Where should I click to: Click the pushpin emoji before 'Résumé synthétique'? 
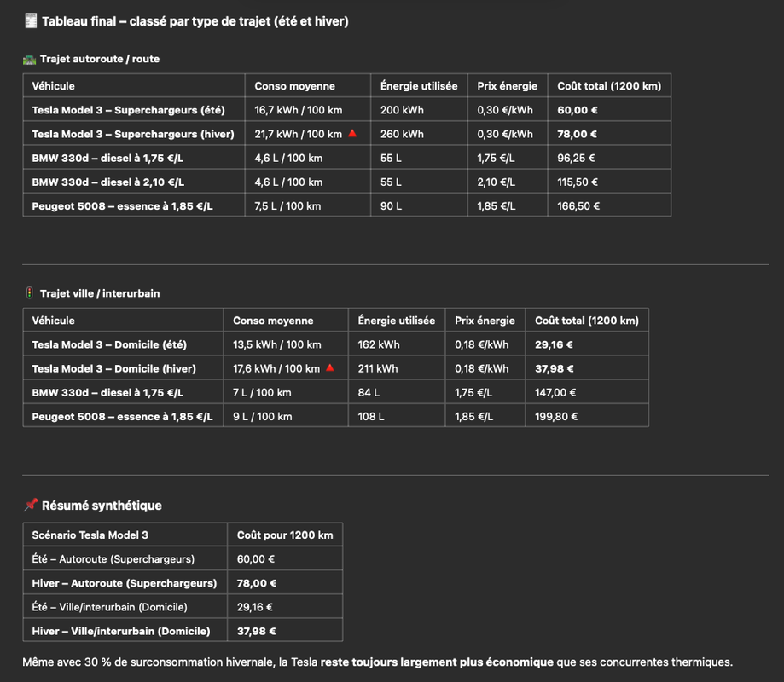pyautogui.click(x=31, y=505)
